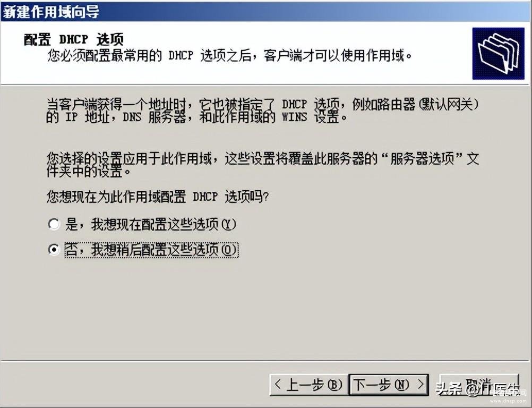Click the 配置 DHCP 选项 heading
This screenshot has width=532, height=408.
point(74,39)
